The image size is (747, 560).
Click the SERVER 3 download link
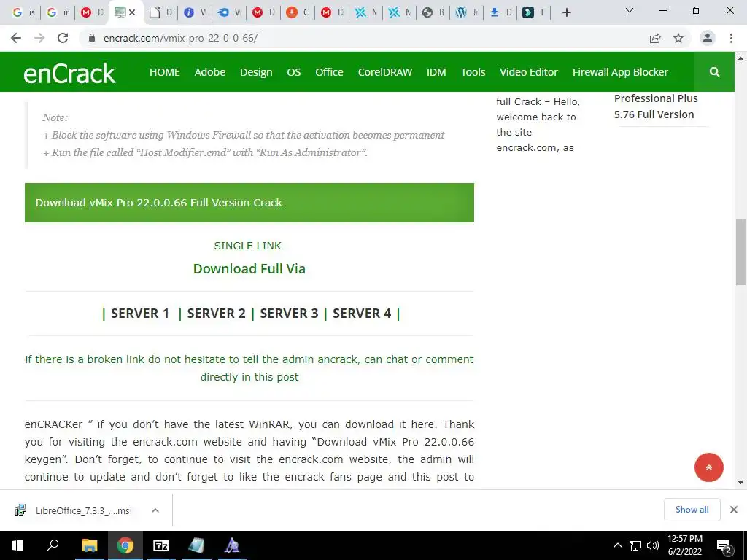[x=289, y=314]
